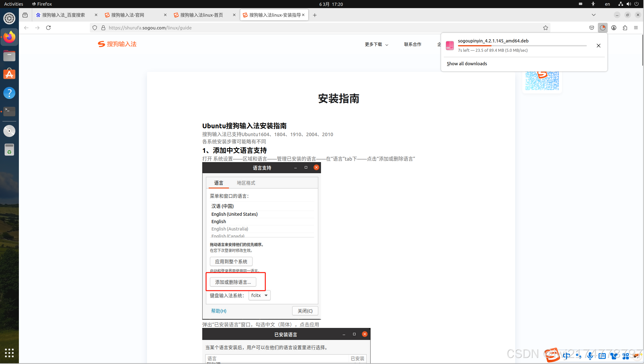Image resolution: width=644 pixels, height=364 pixels.
Task: Open Files from the Ubuntu dock
Action: (9, 56)
